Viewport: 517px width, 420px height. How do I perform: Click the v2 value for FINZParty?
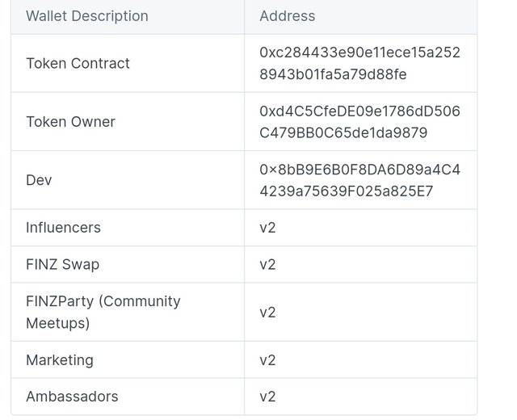267,312
